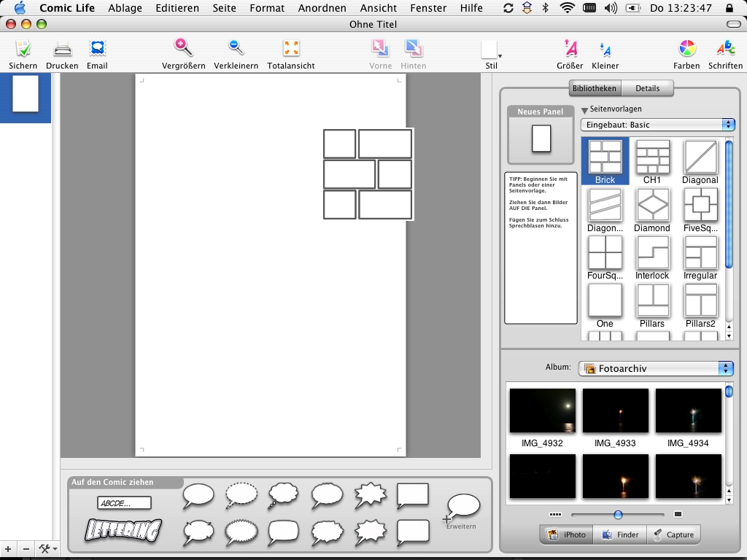Switch to the Details tab
The height and width of the screenshot is (560, 747).
(648, 88)
